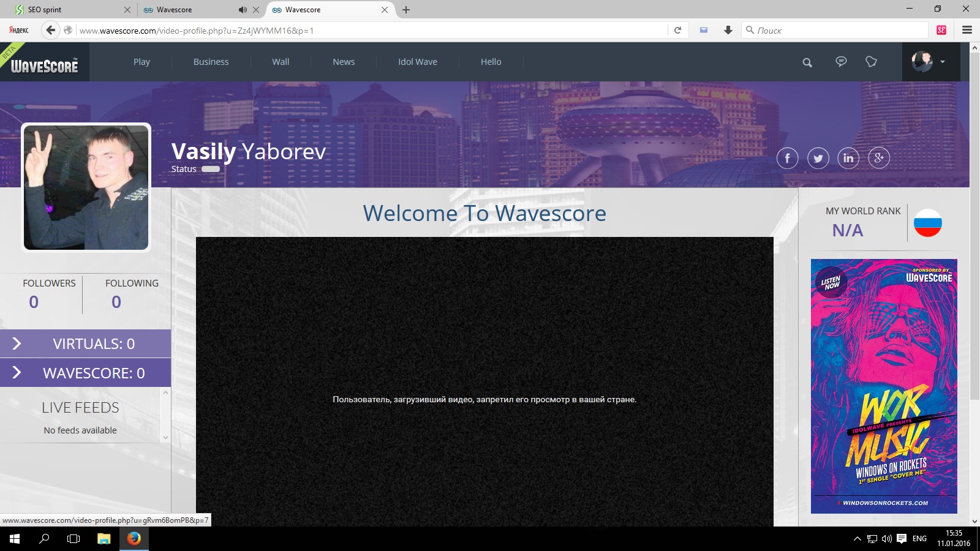Go to the Wall page

281,62
